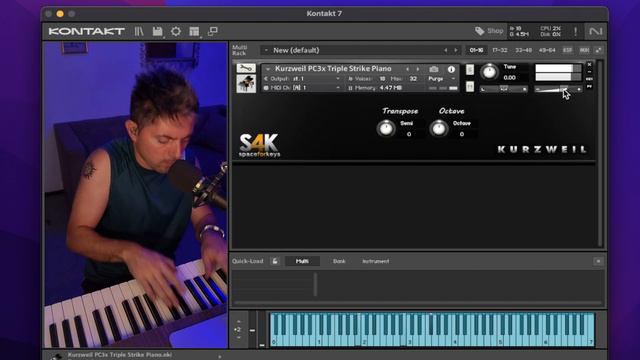
Task: Click the rack vertical scrollbar
Action: [600, 153]
